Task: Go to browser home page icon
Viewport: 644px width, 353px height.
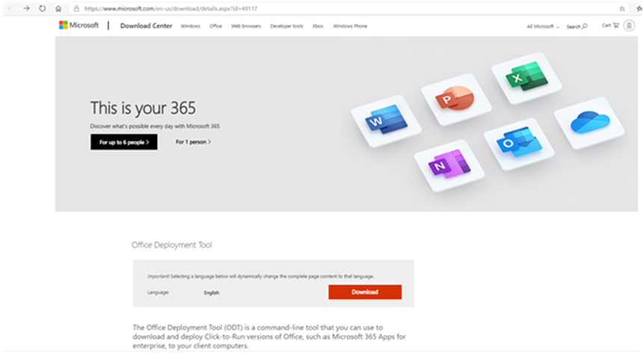Action: [x=58, y=8]
